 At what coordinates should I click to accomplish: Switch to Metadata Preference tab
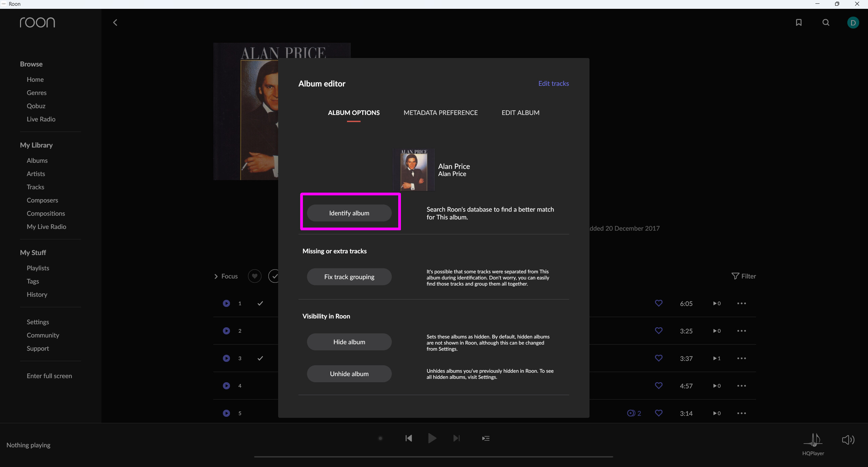coord(440,113)
